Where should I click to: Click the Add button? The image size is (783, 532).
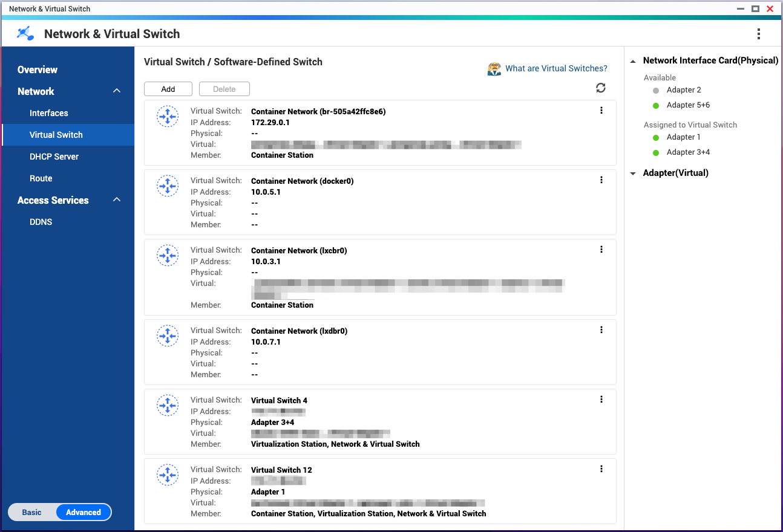pyautogui.click(x=168, y=89)
